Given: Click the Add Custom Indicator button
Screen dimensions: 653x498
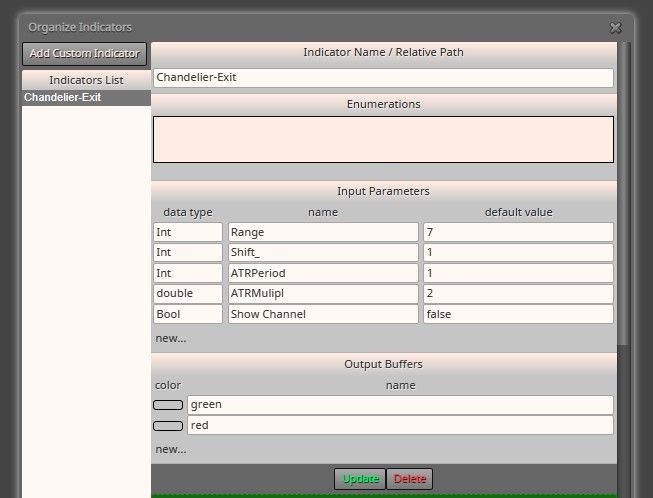Looking at the screenshot, I should 85,54.
